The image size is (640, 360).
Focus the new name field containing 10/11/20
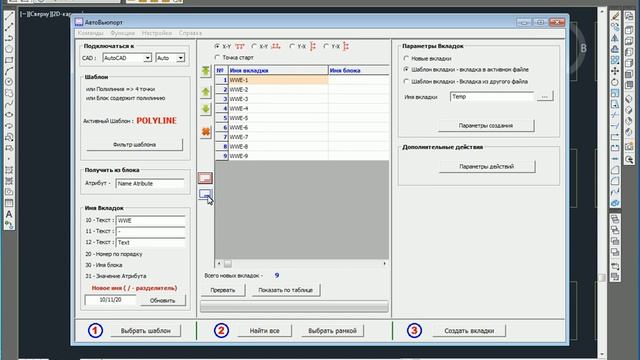tap(110, 300)
